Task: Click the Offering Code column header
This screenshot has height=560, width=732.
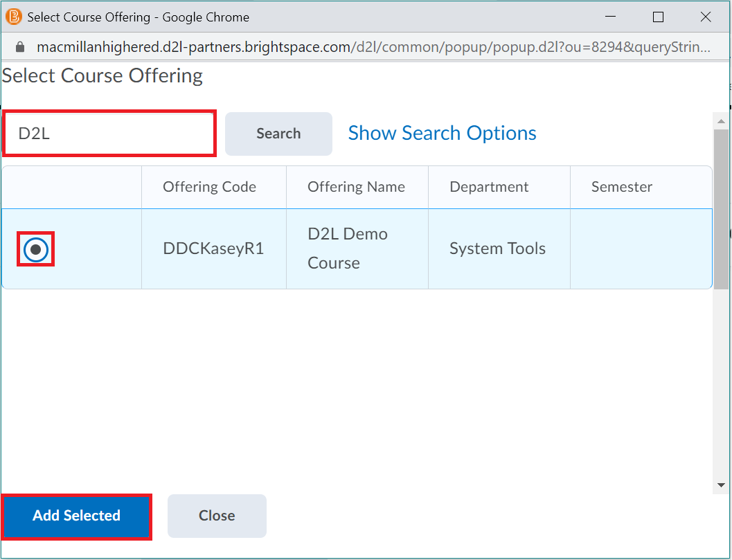Action: [210, 187]
